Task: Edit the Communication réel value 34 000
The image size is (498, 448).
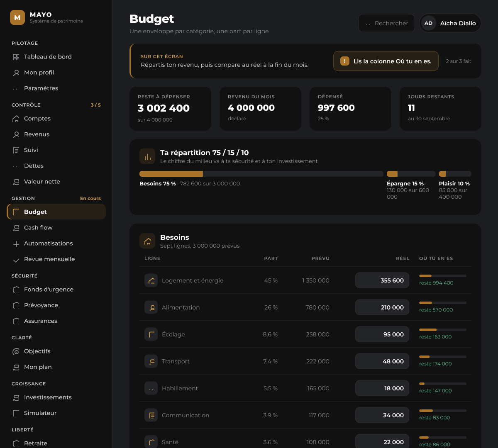Action: (x=382, y=415)
